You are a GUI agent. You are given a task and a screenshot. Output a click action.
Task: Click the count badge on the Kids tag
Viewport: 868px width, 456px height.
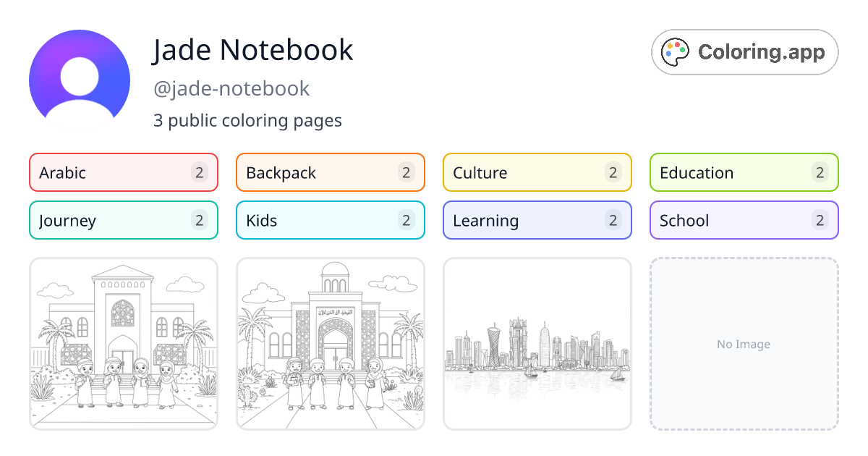pyautogui.click(x=407, y=220)
